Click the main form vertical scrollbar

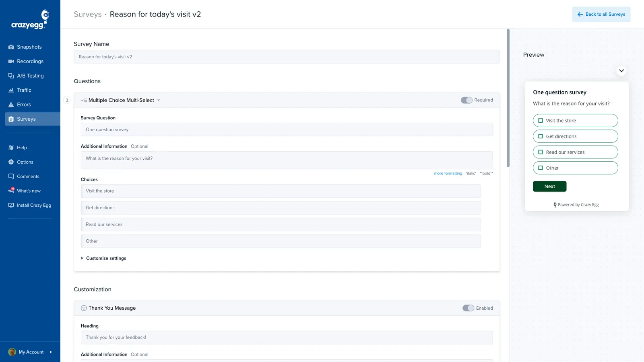508,98
